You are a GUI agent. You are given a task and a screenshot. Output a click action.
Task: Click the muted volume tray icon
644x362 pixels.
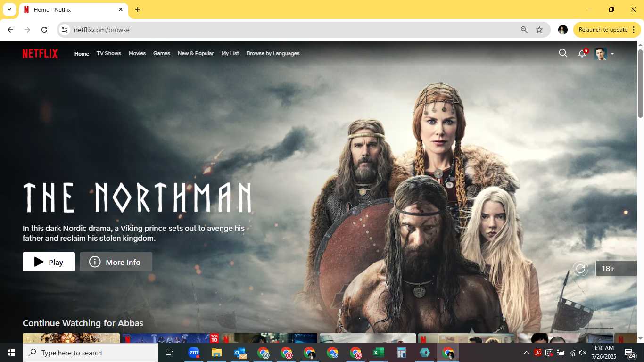click(583, 353)
